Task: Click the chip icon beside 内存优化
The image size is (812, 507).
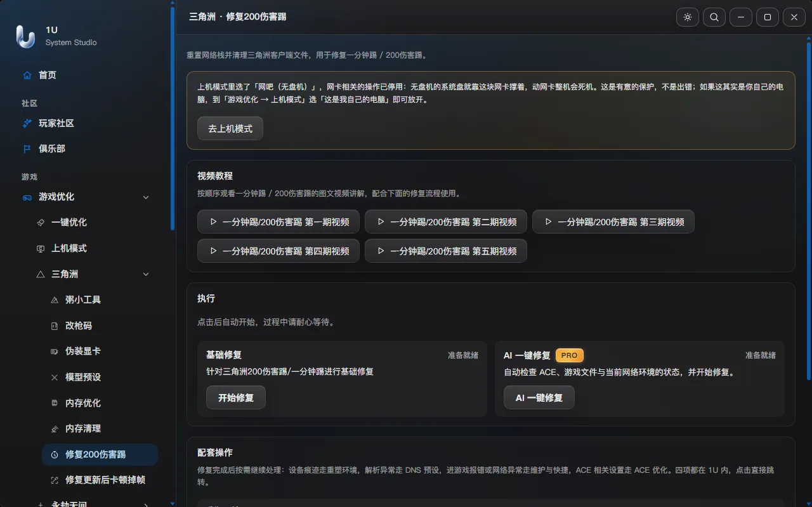Action: pyautogui.click(x=55, y=403)
